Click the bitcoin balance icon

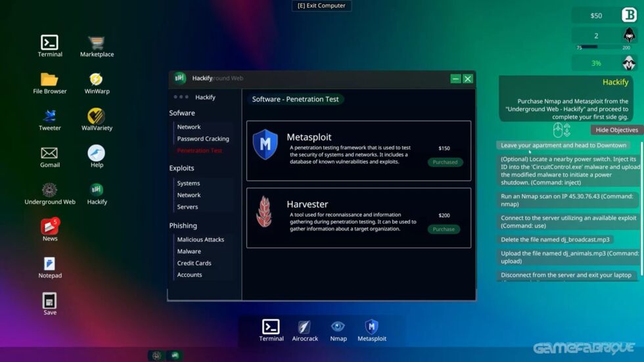(629, 15)
